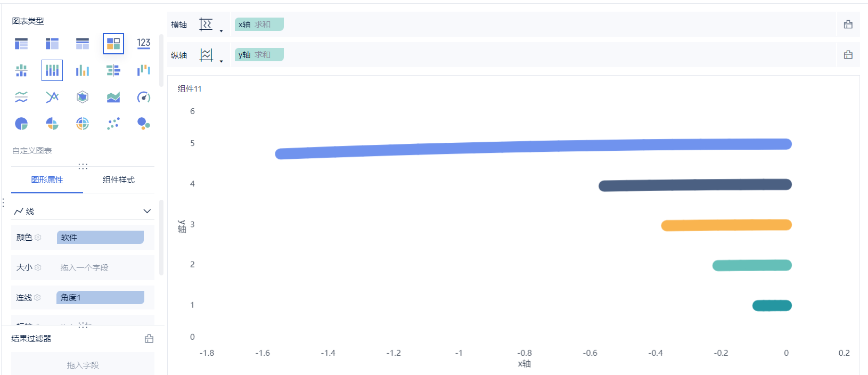Select the 123 KPI indicator chart icon
Image resolution: width=868 pixels, height=375 pixels.
click(x=144, y=44)
